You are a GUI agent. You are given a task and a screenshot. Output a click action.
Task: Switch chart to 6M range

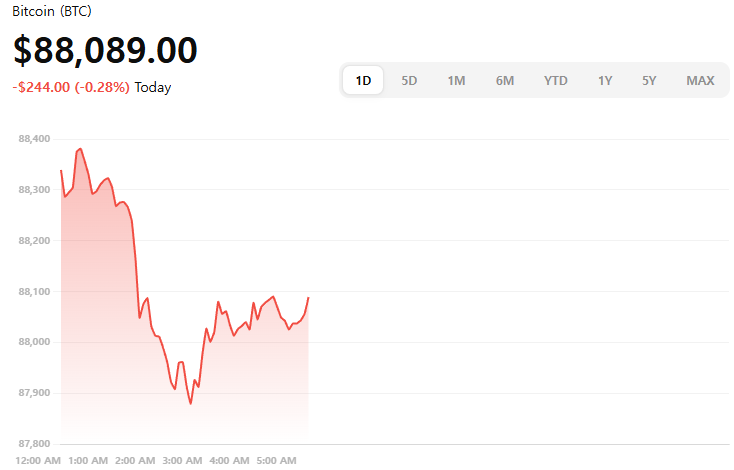(x=505, y=80)
